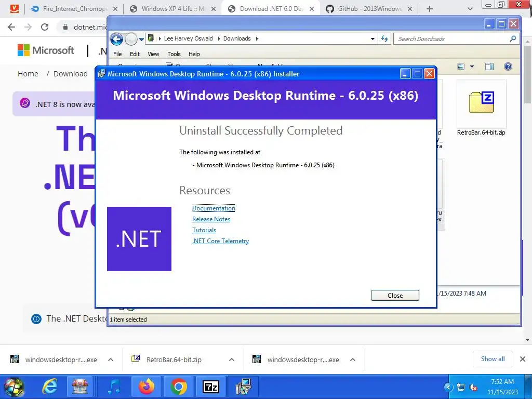Image resolution: width=532 pixels, height=399 pixels.
Task: Open File menu in Explorer window
Action: point(117,54)
